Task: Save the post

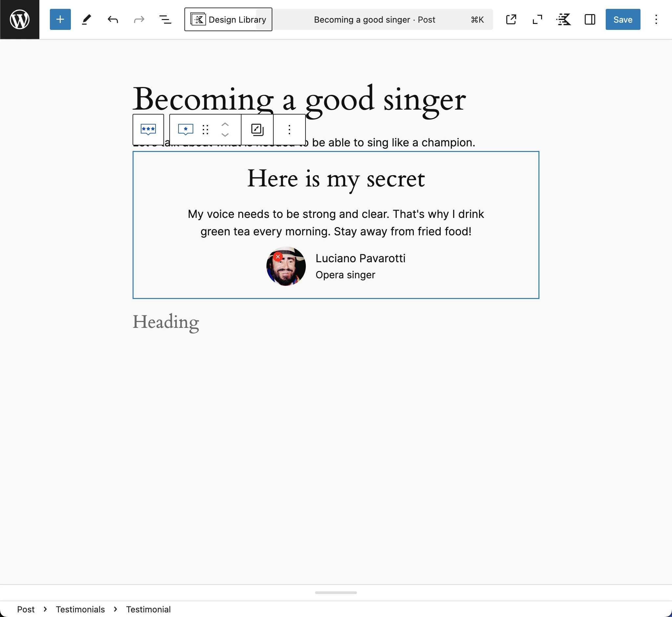Action: (622, 19)
